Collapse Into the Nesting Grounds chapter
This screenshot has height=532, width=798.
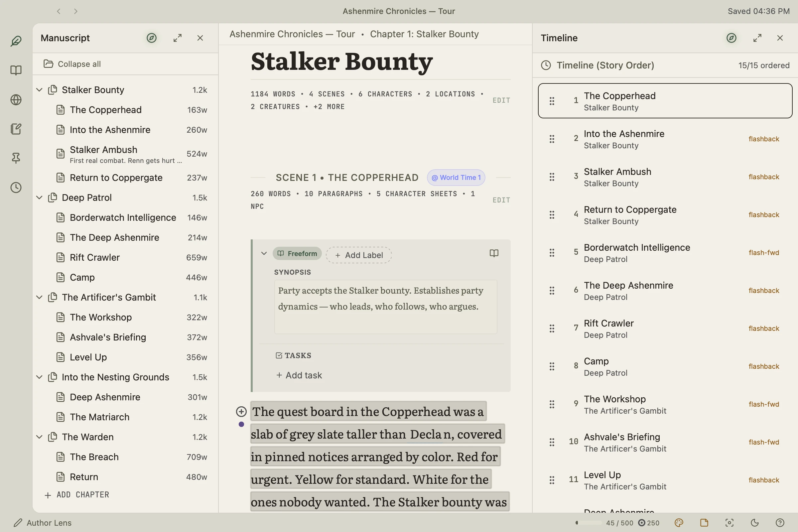[39, 377]
